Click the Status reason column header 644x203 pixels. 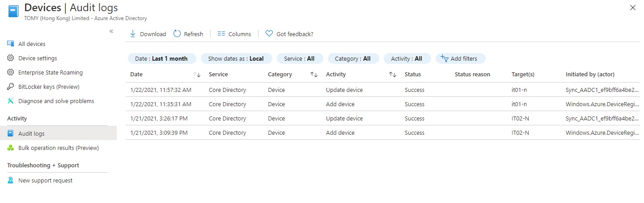point(472,75)
